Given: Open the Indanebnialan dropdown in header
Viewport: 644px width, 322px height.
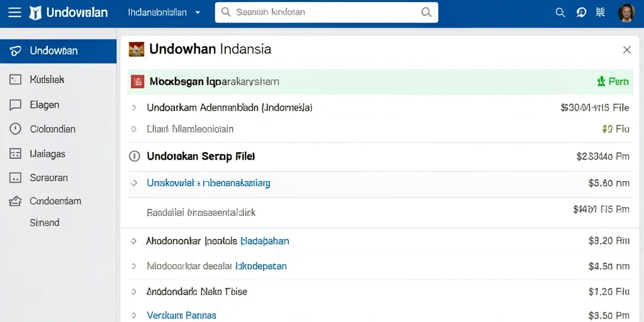Looking at the screenshot, I should [164, 13].
